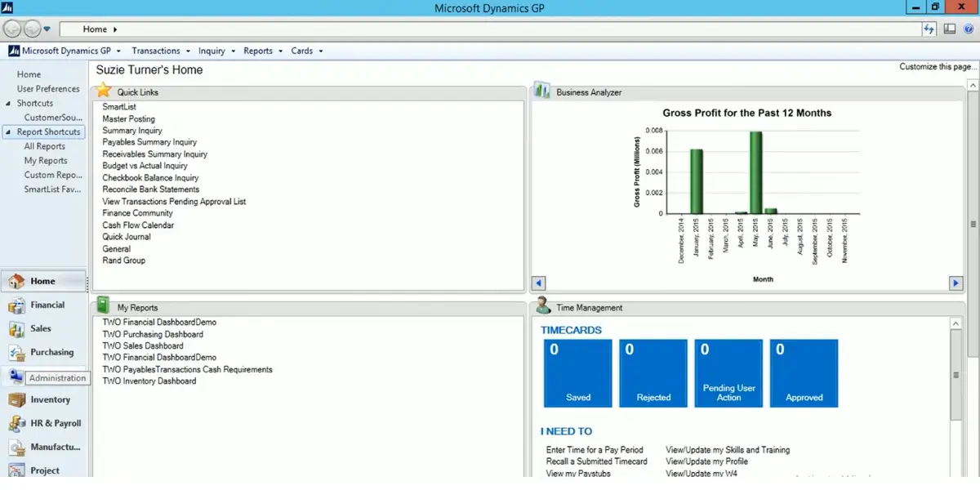Click the layout pane icon near help

950,29
